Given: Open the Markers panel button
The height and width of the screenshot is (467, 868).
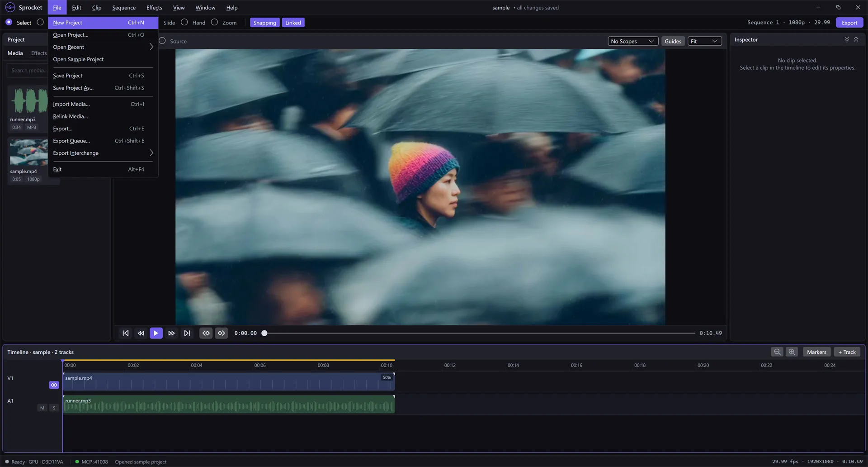Looking at the screenshot, I should click(816, 352).
